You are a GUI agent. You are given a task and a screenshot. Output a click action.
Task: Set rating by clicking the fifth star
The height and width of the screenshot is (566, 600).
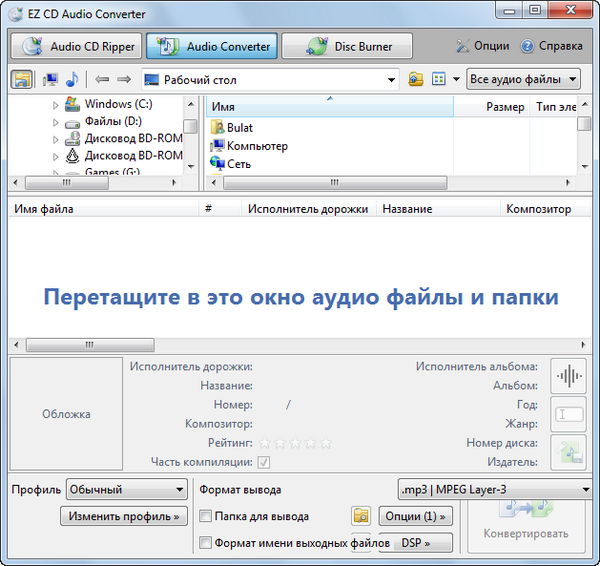click(325, 443)
